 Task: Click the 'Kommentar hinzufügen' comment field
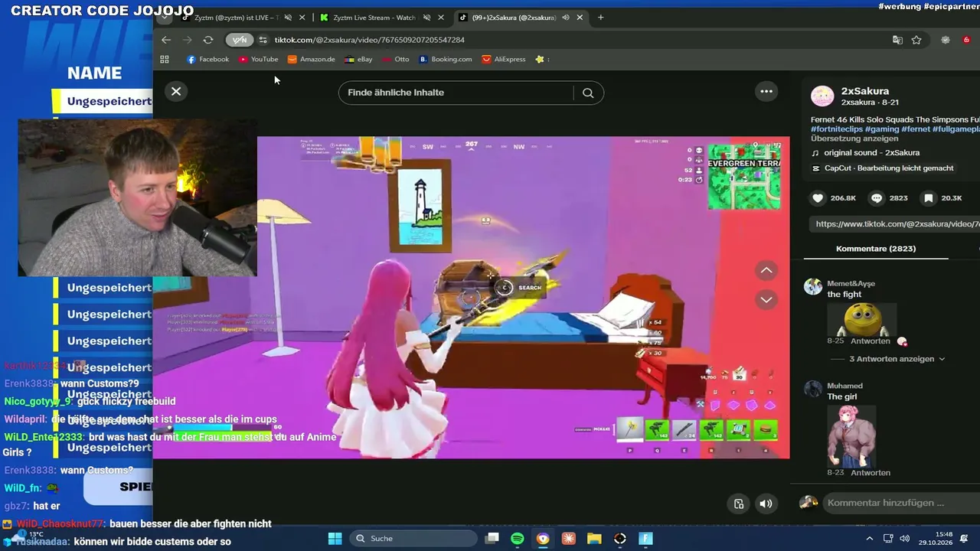click(x=900, y=503)
